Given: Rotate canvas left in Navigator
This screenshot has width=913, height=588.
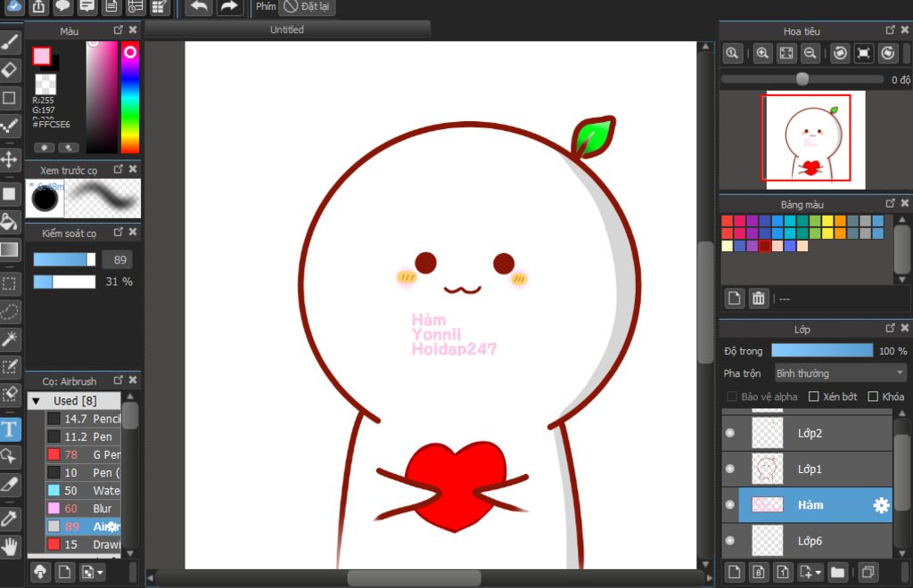Looking at the screenshot, I should click(x=840, y=53).
